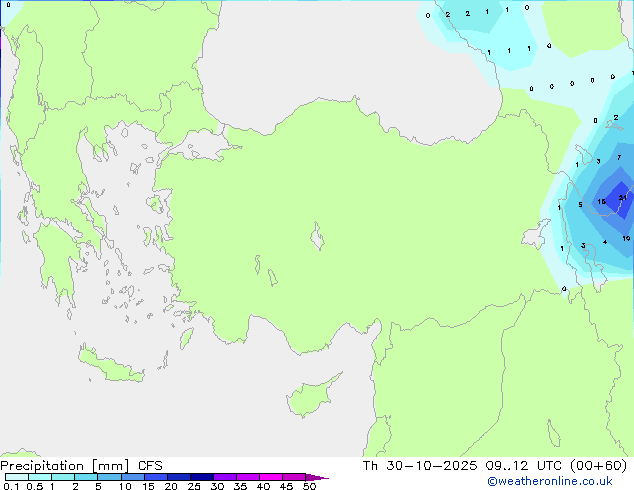Viewport: 634px width, 490px height.
Task: Click the legend label '50'
Action: (x=309, y=486)
